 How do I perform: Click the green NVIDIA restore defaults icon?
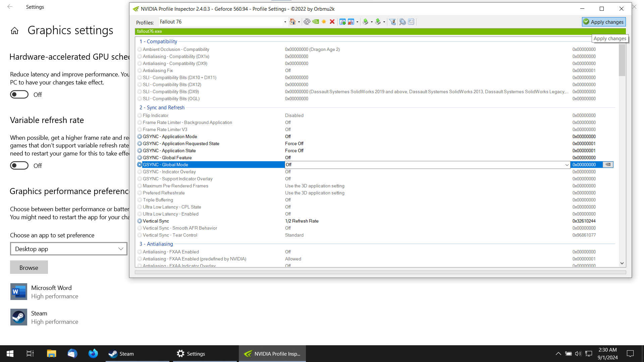pos(315,22)
